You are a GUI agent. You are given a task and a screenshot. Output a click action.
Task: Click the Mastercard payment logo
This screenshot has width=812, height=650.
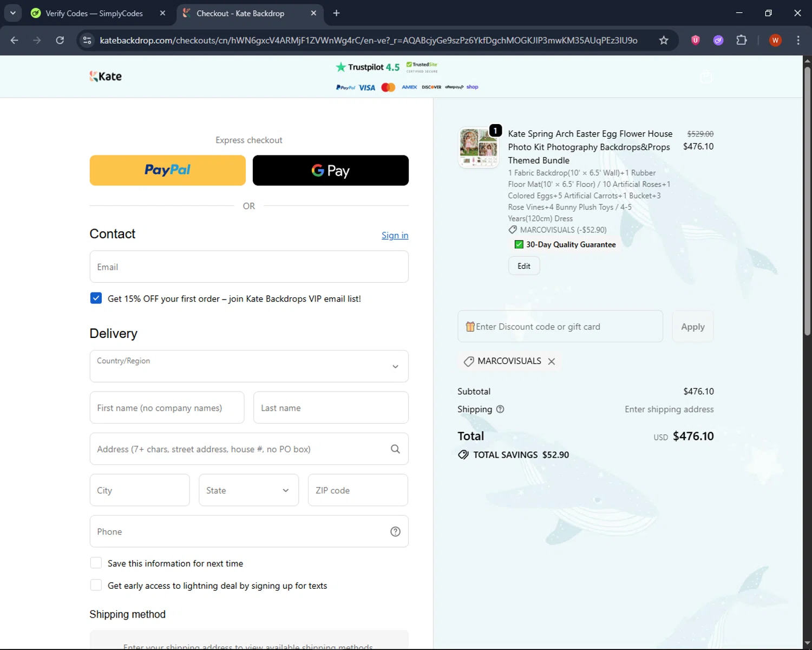click(388, 87)
